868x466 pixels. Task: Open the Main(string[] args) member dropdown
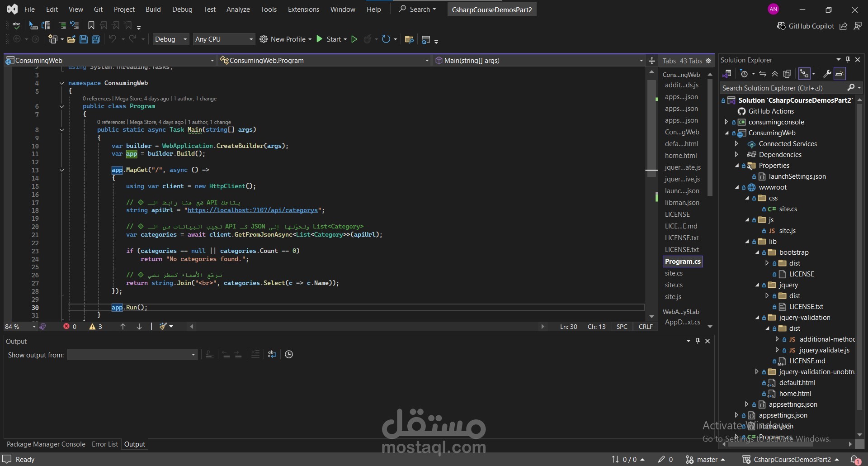(x=539, y=60)
